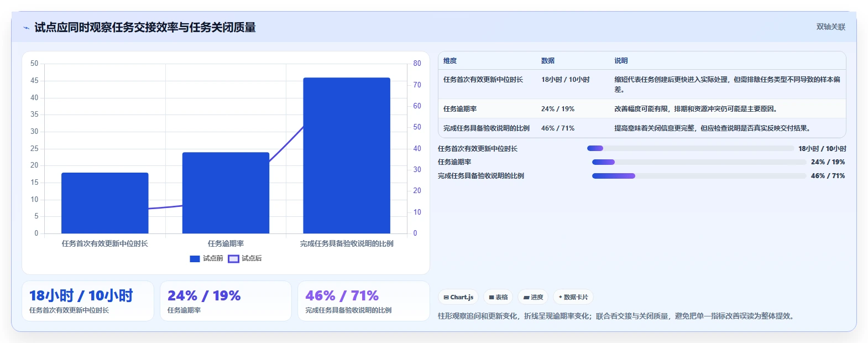Viewport: 868px width, 343px height.
Task: Click the progress value 18小时 / 10小时
Action: (822, 149)
